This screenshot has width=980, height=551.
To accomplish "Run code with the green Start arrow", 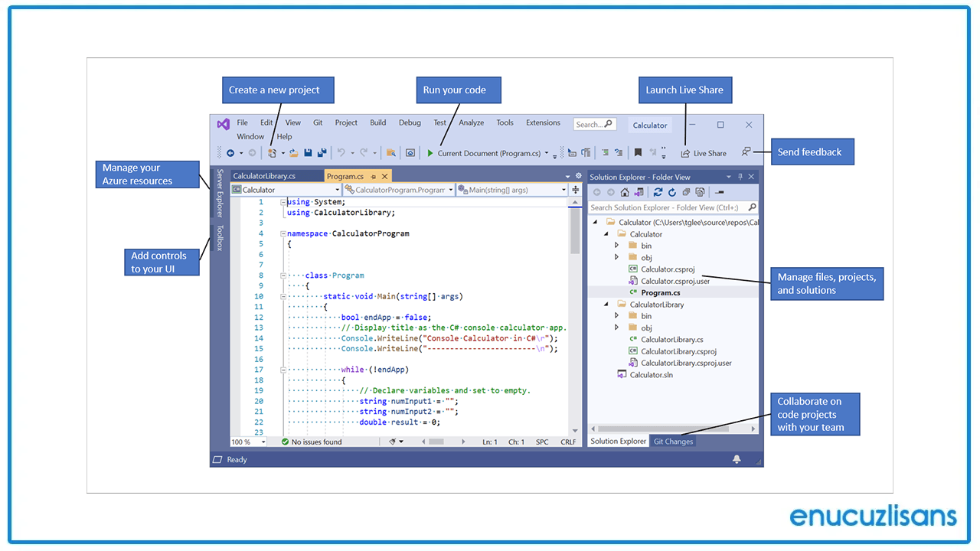I will coord(430,153).
